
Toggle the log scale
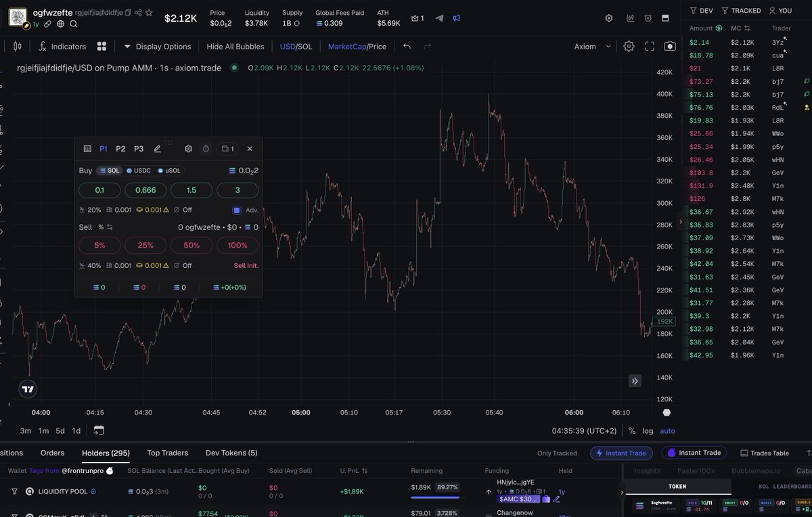pos(648,430)
